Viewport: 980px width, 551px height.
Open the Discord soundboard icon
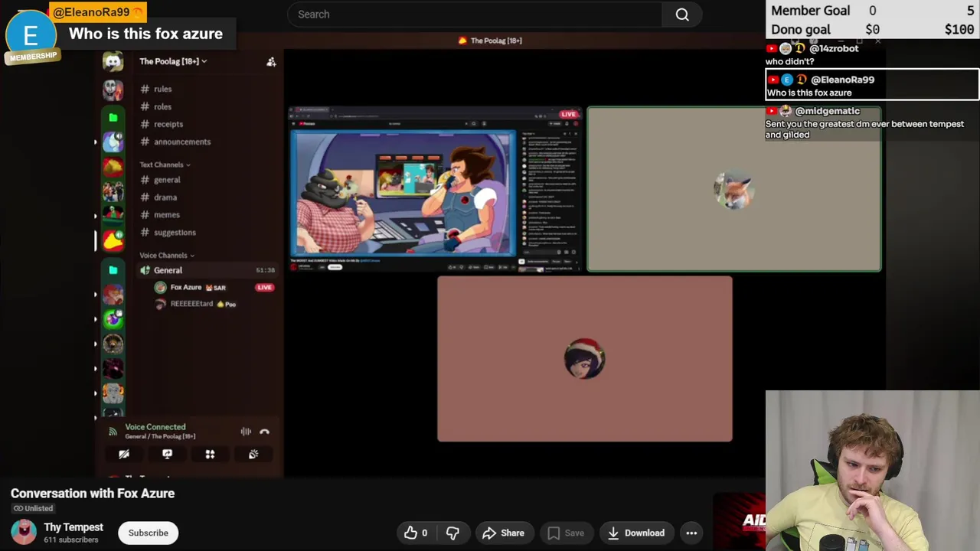[x=253, y=455]
